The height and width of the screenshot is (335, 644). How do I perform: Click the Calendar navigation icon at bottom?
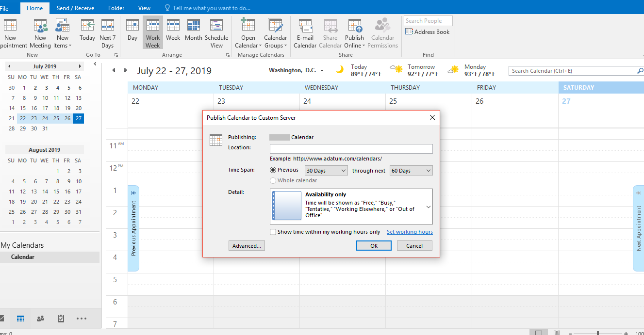point(20,319)
